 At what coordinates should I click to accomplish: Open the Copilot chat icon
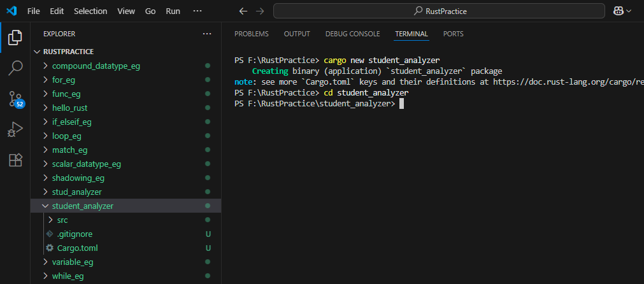pos(618,11)
